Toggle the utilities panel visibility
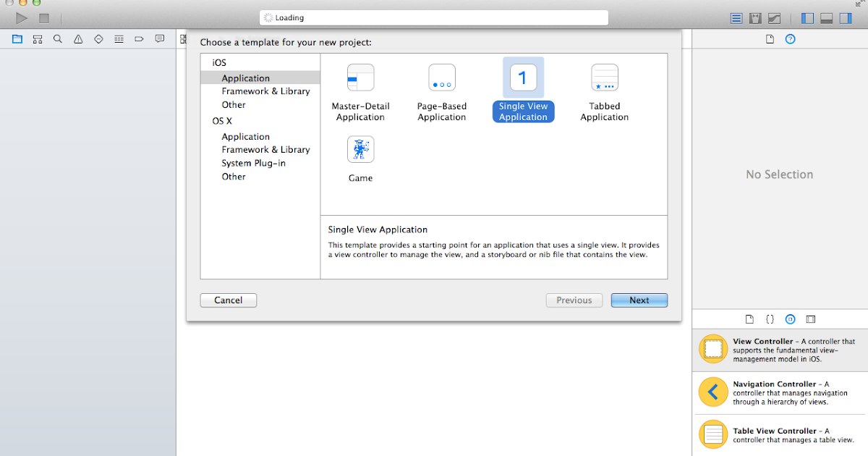 point(845,17)
